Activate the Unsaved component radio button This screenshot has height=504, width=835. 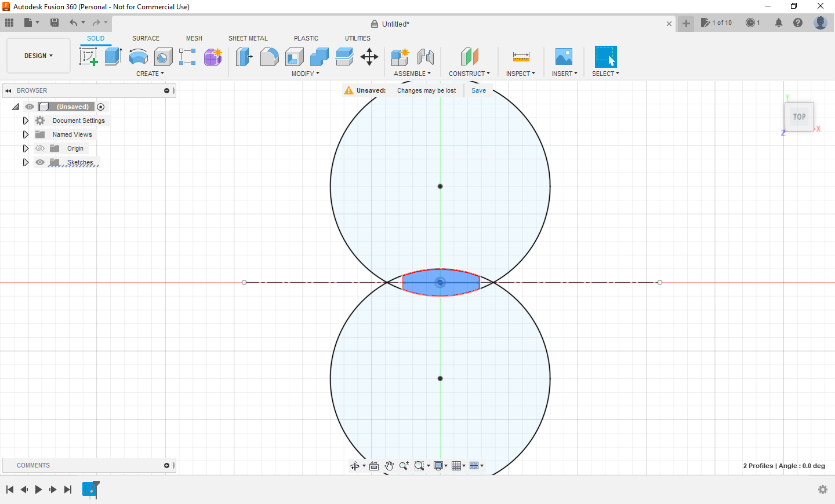pyautogui.click(x=101, y=107)
